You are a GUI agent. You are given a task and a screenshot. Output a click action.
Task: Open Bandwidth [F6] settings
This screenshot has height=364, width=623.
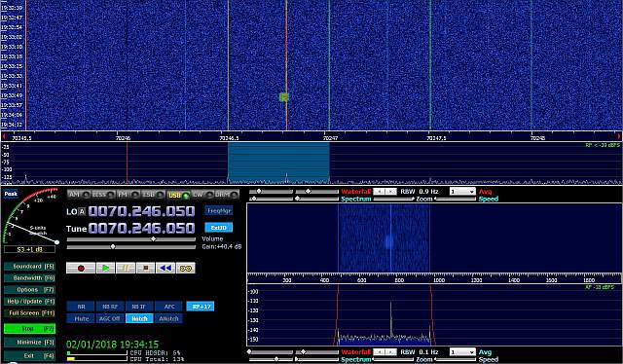(29, 278)
